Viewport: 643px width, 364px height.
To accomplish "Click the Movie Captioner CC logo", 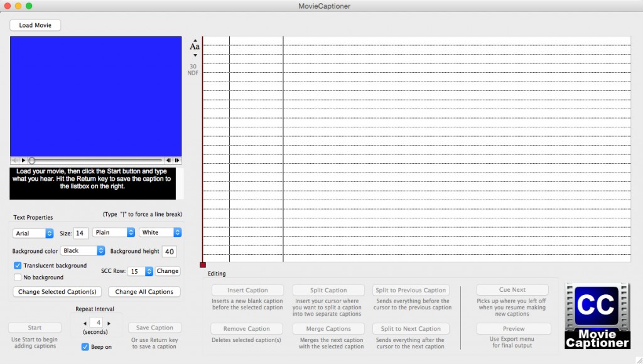I will (597, 316).
